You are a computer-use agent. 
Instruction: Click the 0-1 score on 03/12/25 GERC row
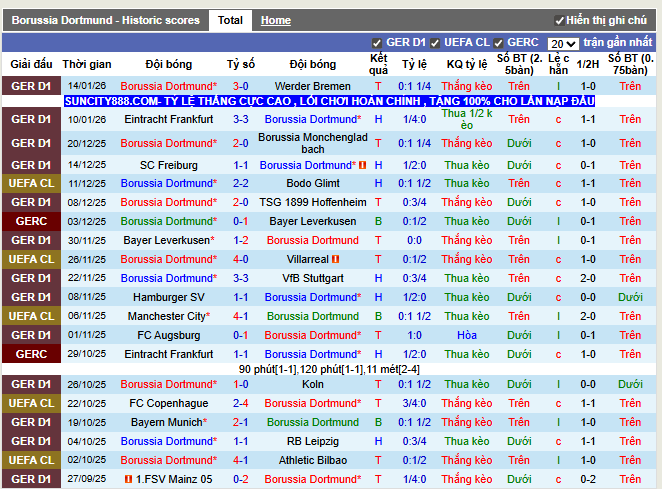pos(241,222)
